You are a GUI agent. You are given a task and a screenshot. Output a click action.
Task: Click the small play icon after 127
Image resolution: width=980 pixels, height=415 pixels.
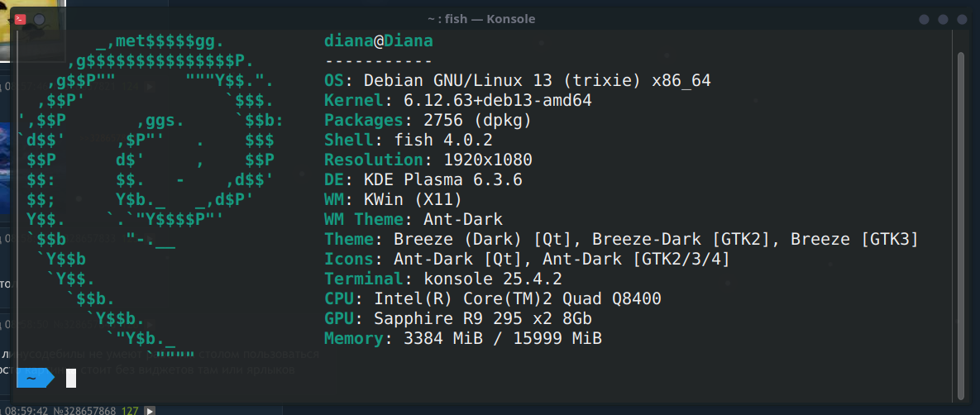coord(150,410)
